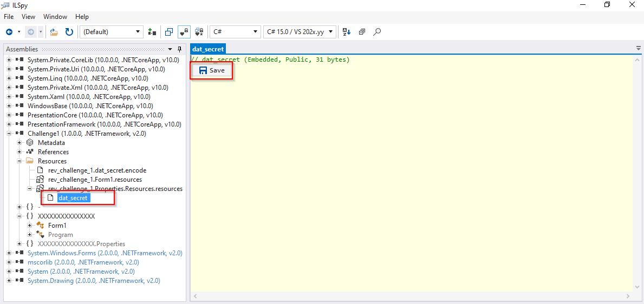Viewport: 644px width, 304px height.
Task: Click the mscorlib (2.0.0.0) assembly
Action: (x=83, y=262)
